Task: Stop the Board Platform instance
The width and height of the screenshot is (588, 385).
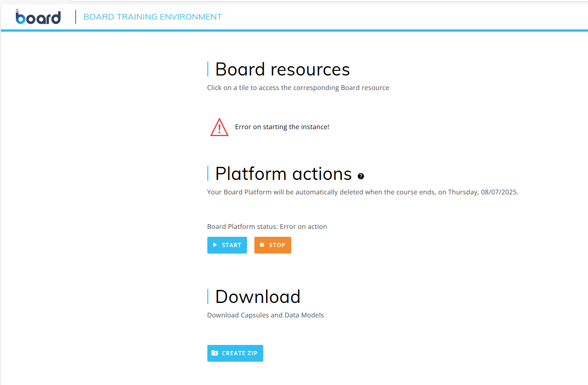Action: click(273, 245)
